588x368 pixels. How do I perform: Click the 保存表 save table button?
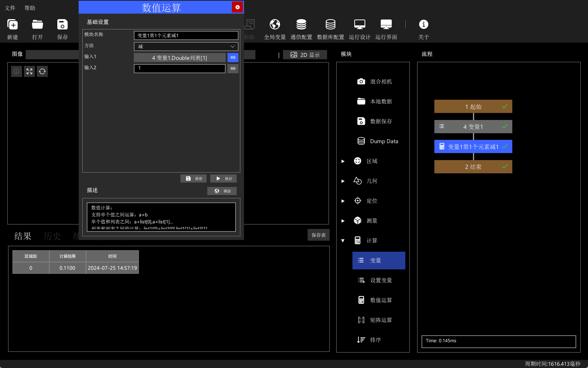[319, 235]
